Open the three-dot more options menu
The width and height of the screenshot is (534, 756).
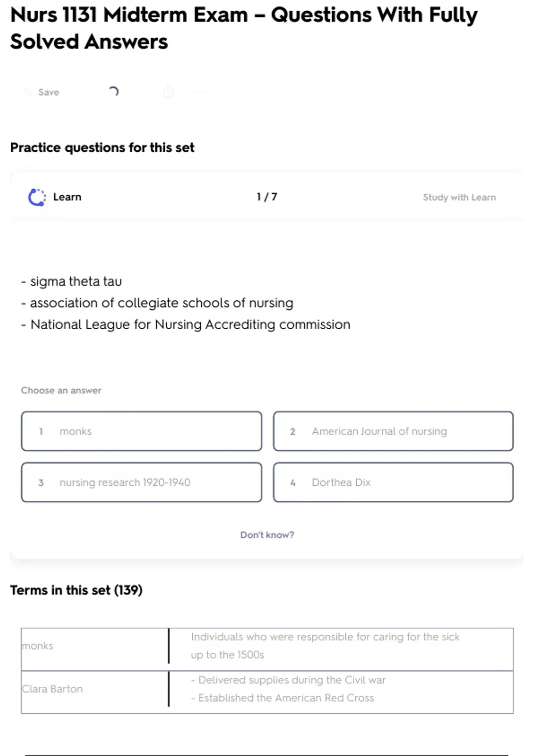pos(201,92)
